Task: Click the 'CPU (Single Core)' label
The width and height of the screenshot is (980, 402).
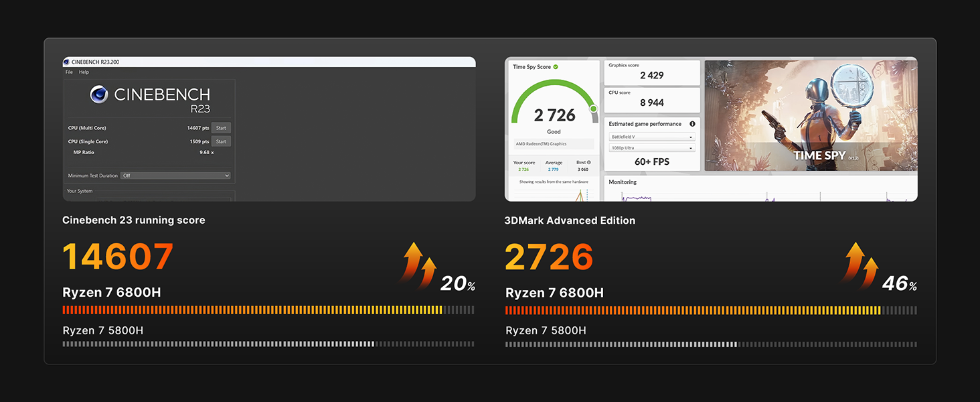Action: pyautogui.click(x=88, y=141)
